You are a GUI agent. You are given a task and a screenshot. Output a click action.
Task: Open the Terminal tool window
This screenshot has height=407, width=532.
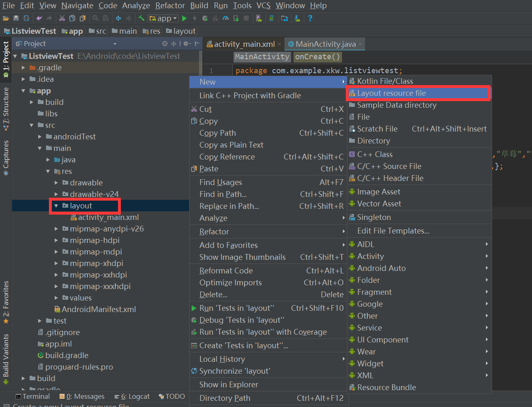32,396
